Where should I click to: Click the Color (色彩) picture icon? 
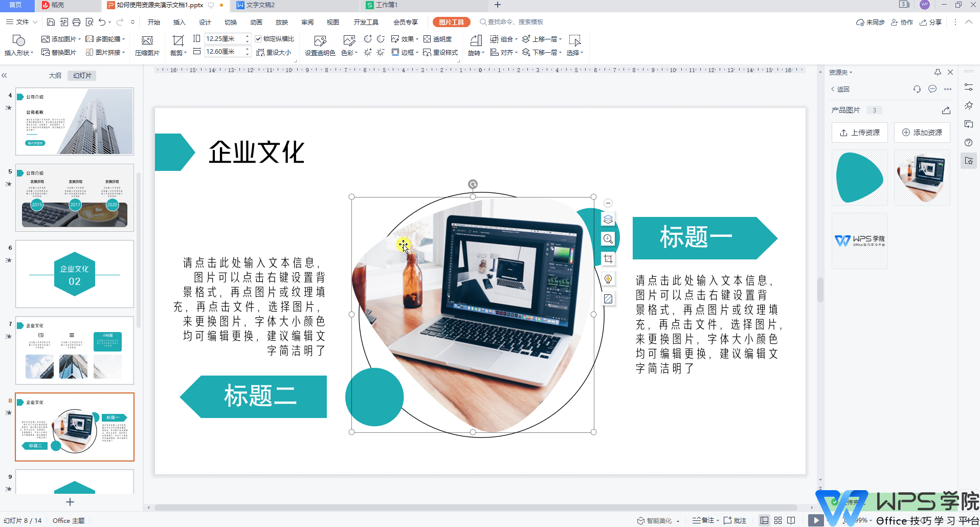pyautogui.click(x=349, y=40)
